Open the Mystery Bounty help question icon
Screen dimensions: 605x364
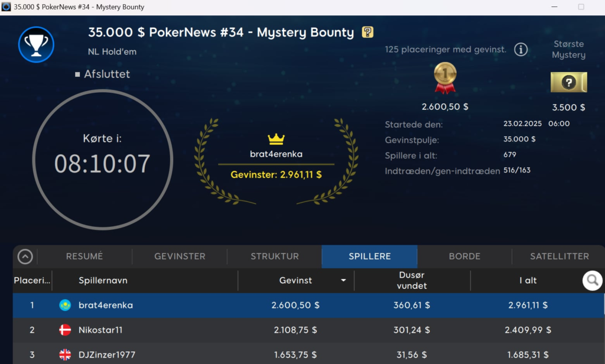point(367,32)
